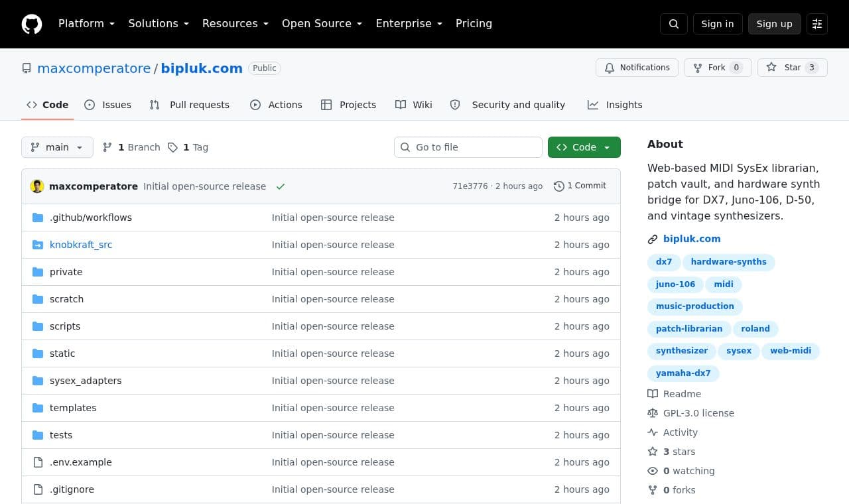The height and width of the screenshot is (504, 849).
Task: Click the Go to file search field
Action: (468, 147)
